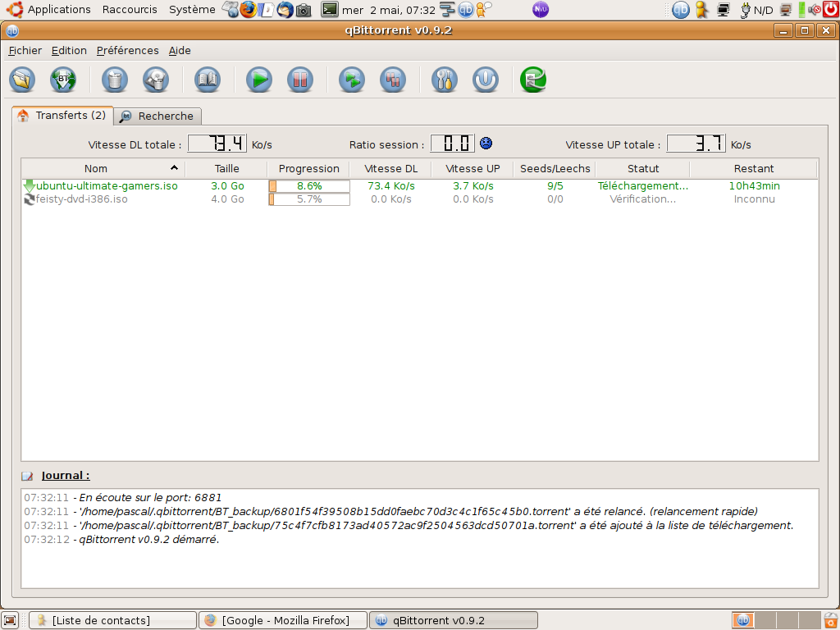Click the green download arrow beside ubuntu-ultimate-gamers.iso
Image resolution: width=840 pixels, height=630 pixels.
click(29, 186)
